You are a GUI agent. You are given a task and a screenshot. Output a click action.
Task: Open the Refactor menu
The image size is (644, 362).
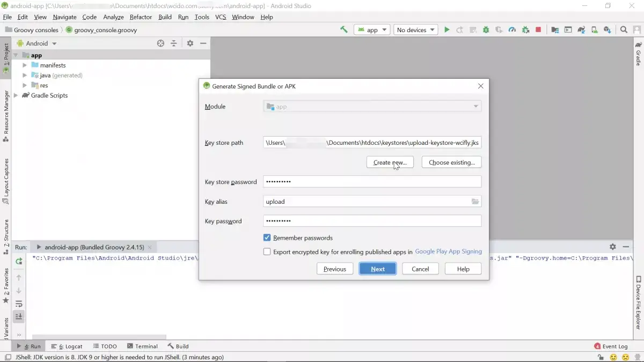coord(141,17)
